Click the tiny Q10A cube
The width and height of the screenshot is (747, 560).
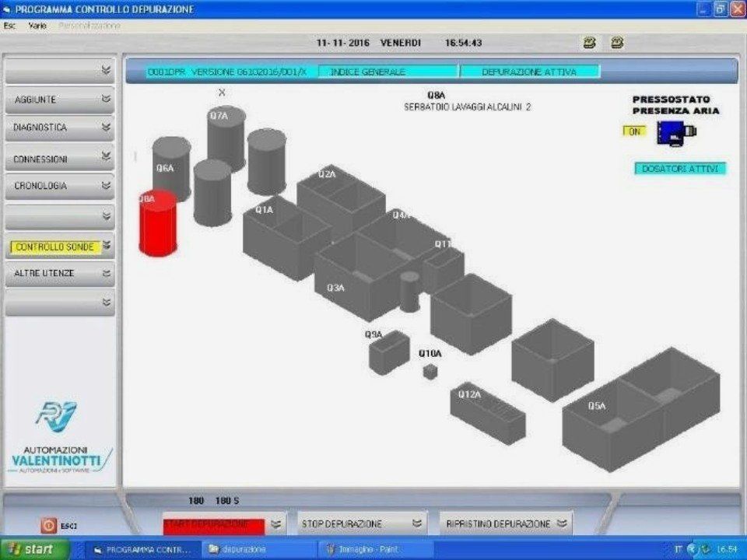click(430, 372)
